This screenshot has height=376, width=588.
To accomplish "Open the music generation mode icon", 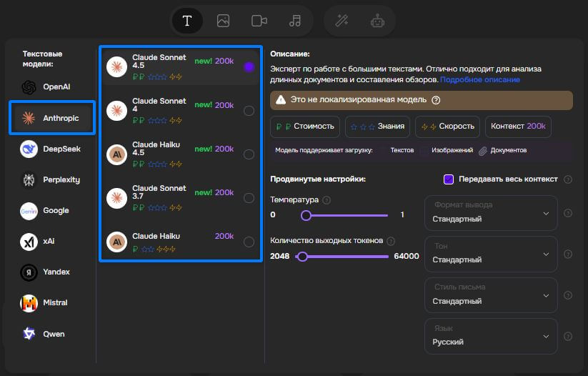I will [x=295, y=21].
